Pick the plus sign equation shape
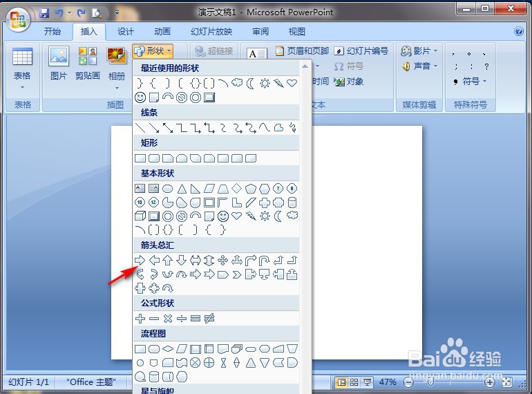This screenshot has height=394, width=532. [140, 319]
